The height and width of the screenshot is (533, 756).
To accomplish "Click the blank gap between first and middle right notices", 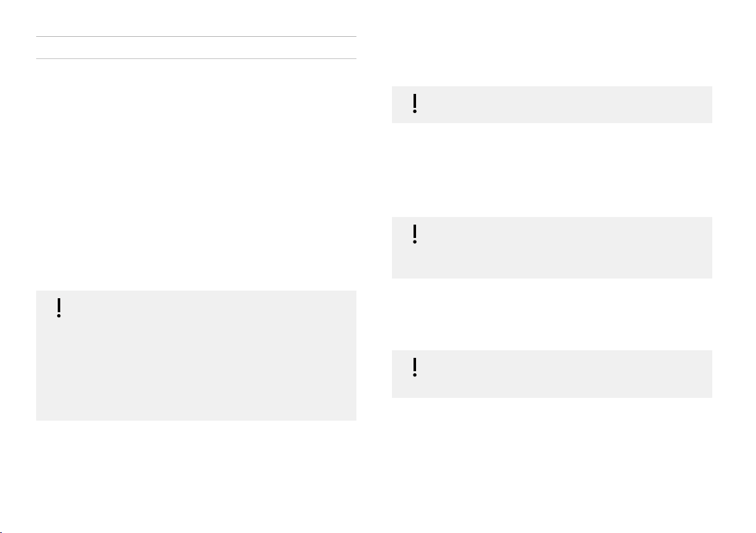I will tap(552, 170).
